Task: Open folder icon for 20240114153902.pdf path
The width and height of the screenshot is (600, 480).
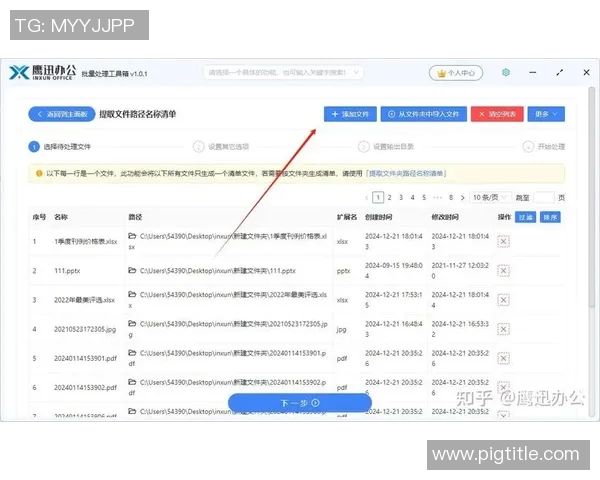Action: pos(132,382)
